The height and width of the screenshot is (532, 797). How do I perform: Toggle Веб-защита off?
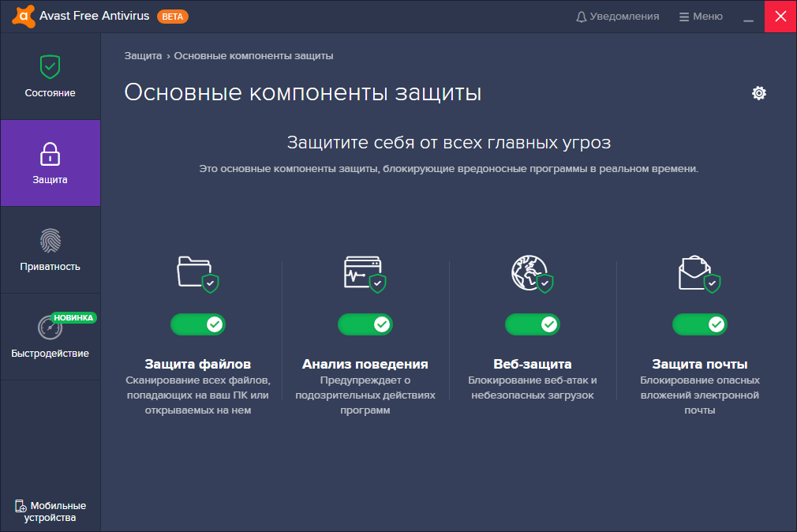coord(532,324)
